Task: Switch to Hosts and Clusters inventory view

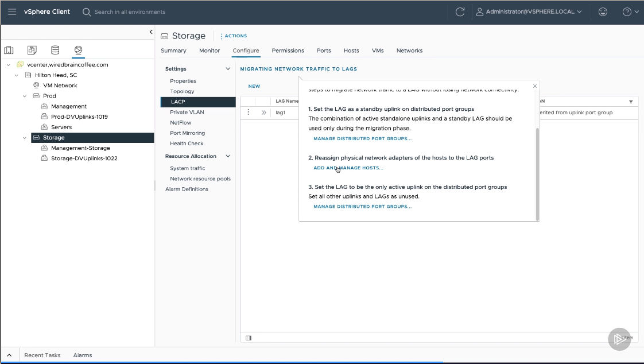Action: pyautogui.click(x=9, y=51)
